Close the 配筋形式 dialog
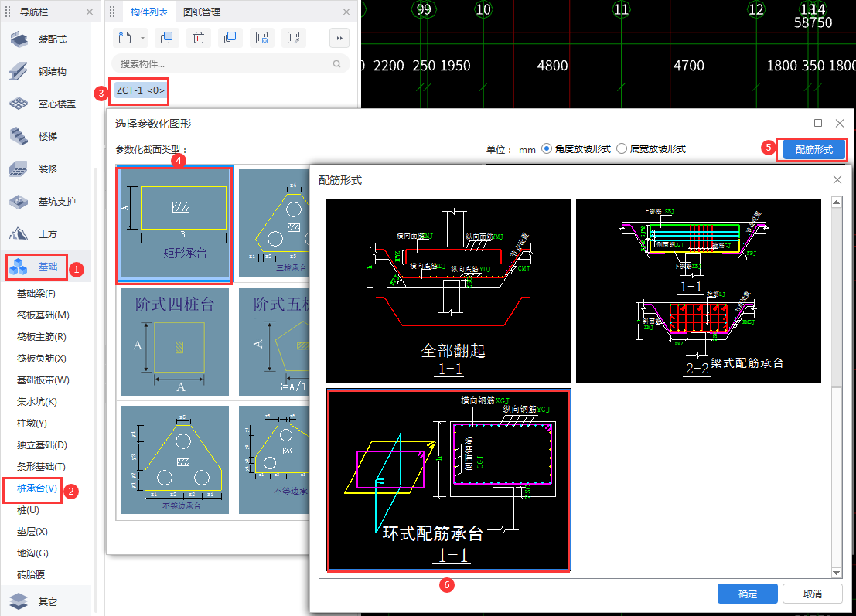The width and height of the screenshot is (856, 616). 837,179
